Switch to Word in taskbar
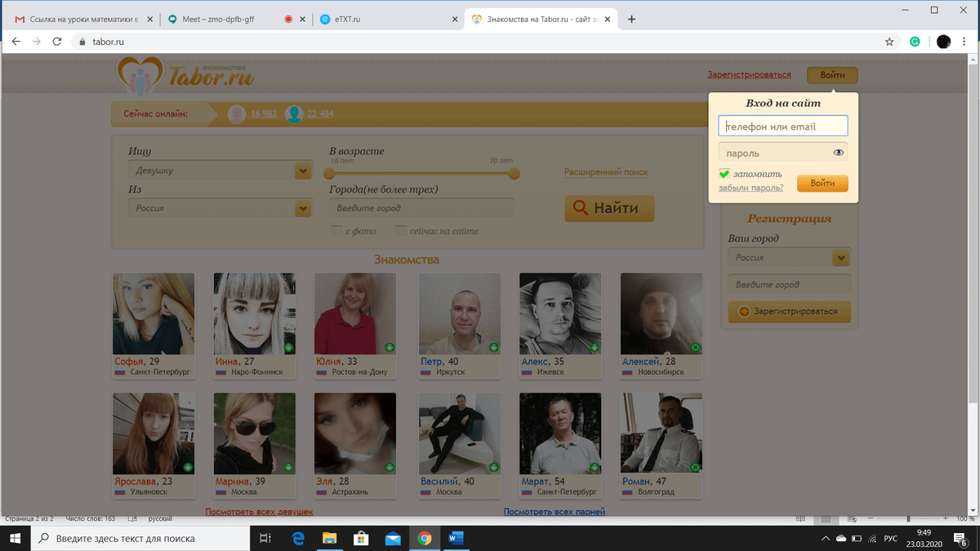The height and width of the screenshot is (551, 980). (456, 538)
